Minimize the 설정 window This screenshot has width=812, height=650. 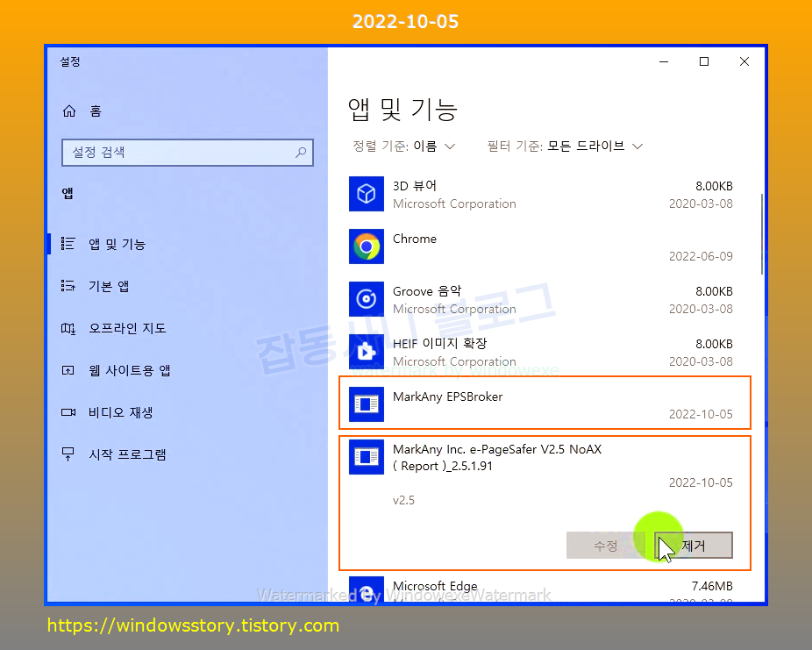coord(664,61)
